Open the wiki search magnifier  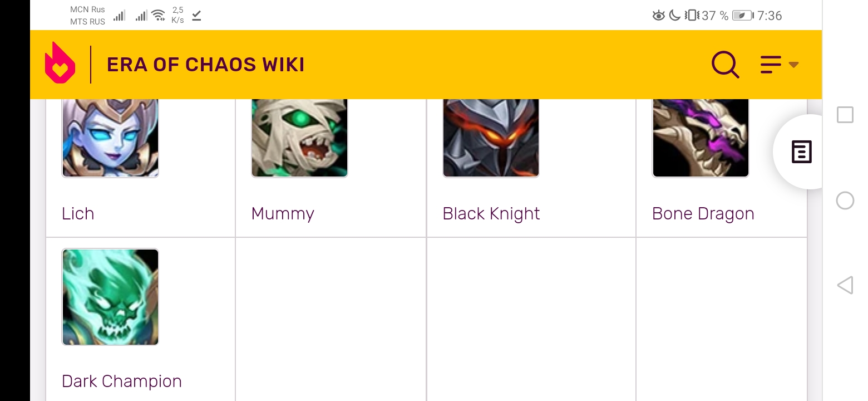pos(725,65)
